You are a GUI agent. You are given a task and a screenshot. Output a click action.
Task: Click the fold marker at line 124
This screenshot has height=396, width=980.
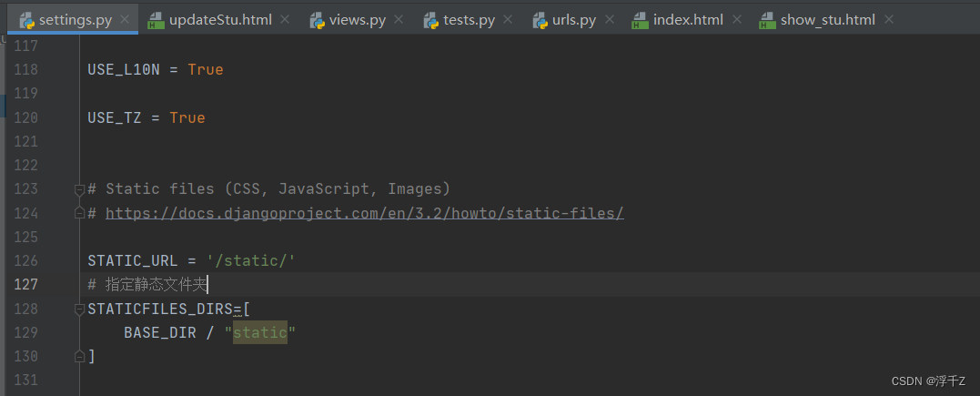coord(79,213)
